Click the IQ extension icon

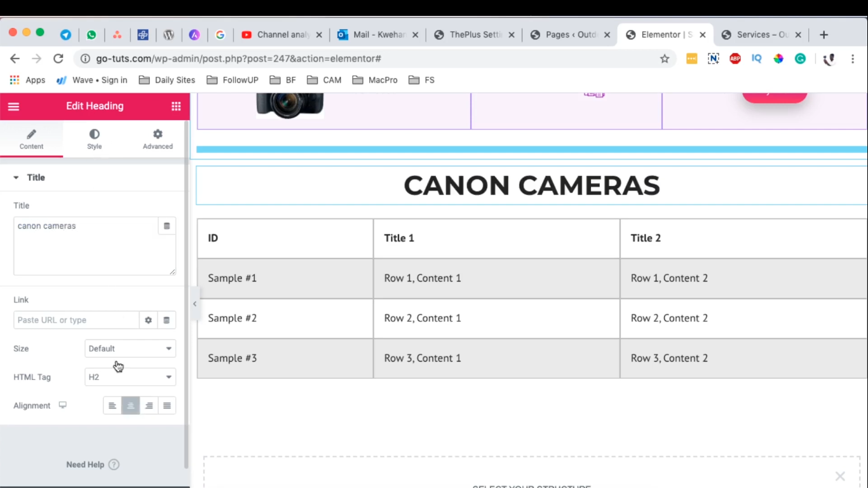[x=756, y=58]
